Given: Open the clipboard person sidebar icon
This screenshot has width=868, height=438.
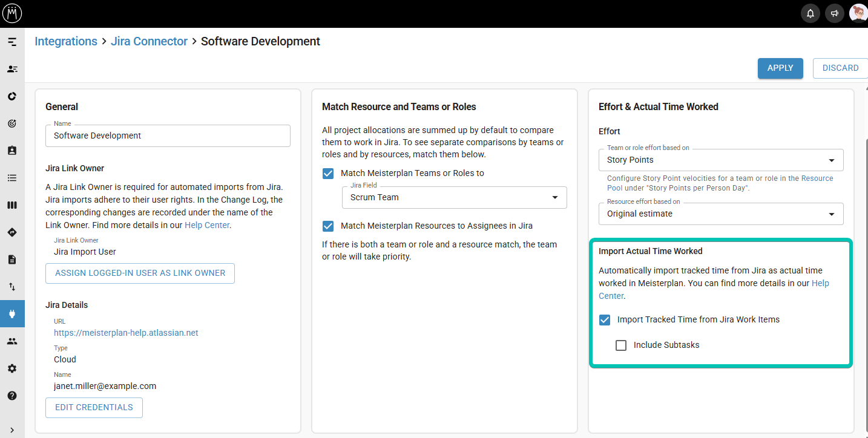Looking at the screenshot, I should tap(12, 151).
